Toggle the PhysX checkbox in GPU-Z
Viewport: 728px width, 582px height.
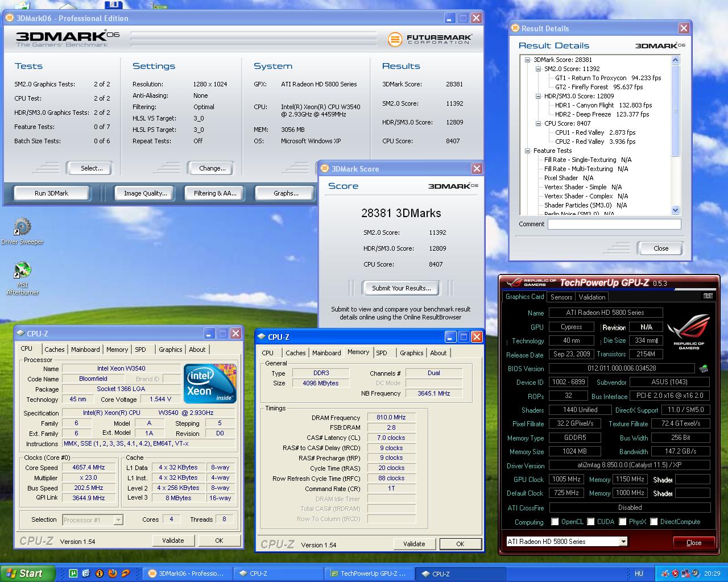pyautogui.click(x=623, y=522)
